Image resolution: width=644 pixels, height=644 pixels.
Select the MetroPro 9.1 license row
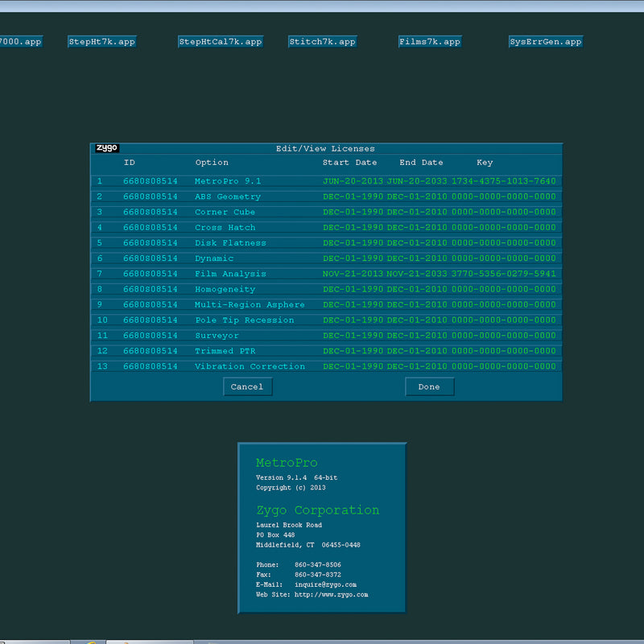[228, 182]
